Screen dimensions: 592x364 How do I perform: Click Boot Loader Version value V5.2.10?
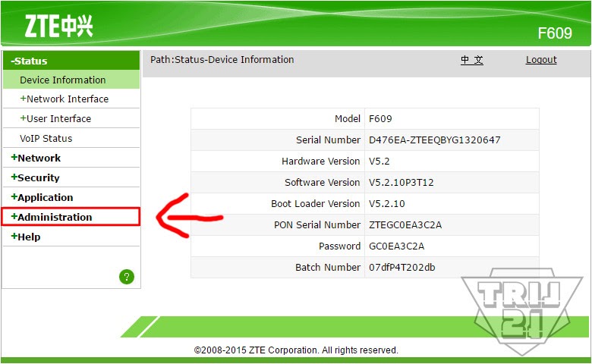[x=386, y=204]
